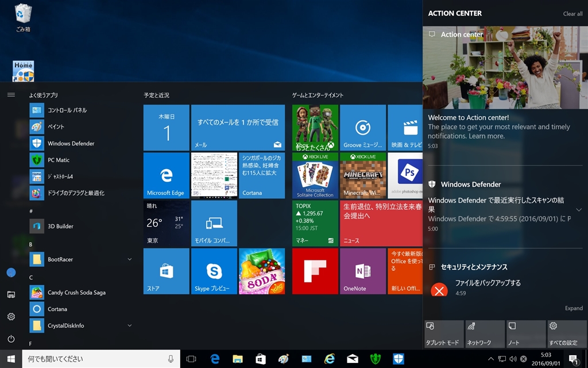Toggle the Network quick action
Image resolution: width=588 pixels, height=368 pixels.
(485, 334)
